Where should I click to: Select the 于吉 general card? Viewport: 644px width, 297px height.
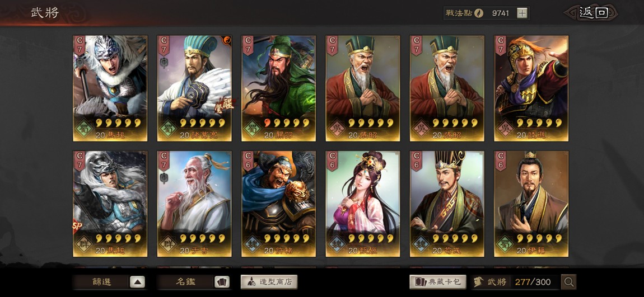pyautogui.click(x=194, y=204)
